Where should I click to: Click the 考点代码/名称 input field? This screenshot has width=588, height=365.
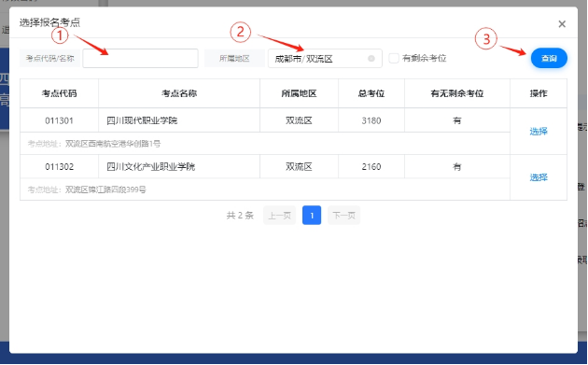pos(140,59)
